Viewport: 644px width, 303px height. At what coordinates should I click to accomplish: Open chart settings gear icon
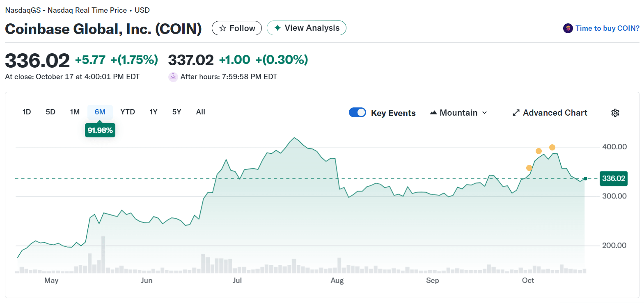tap(615, 113)
